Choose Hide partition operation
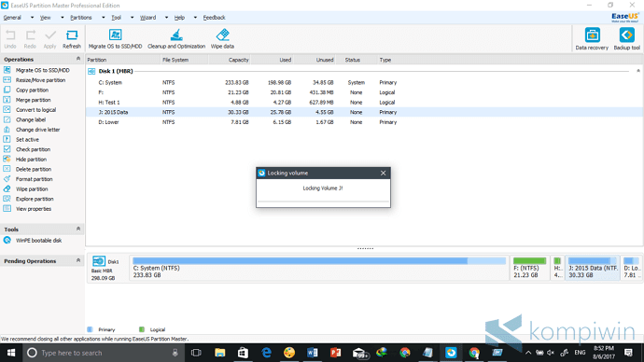This screenshot has height=362, width=644. click(31, 160)
